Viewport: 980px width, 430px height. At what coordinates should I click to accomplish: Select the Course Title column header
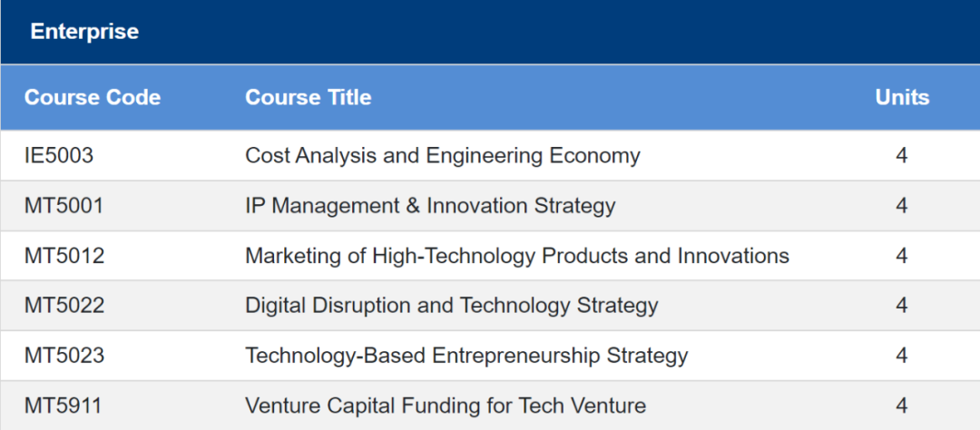click(x=309, y=97)
